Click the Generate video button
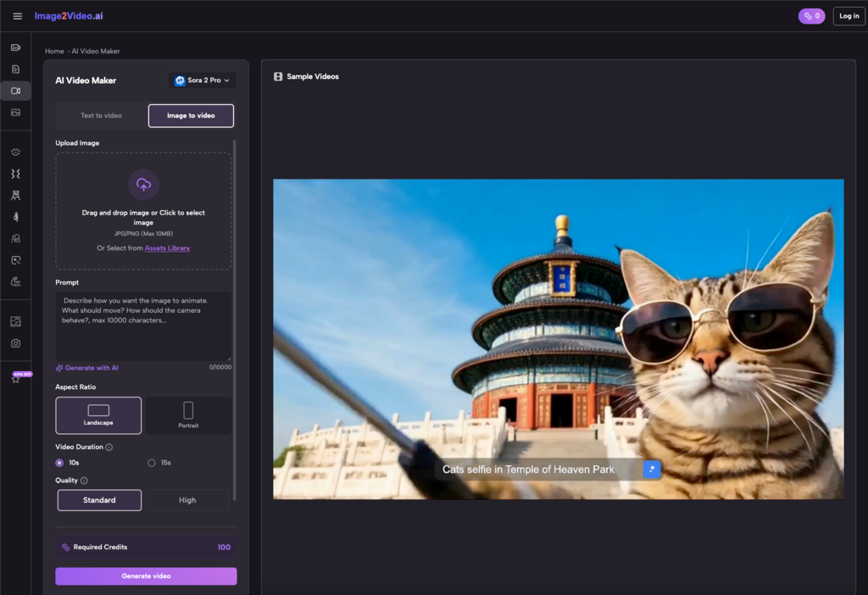 (146, 576)
